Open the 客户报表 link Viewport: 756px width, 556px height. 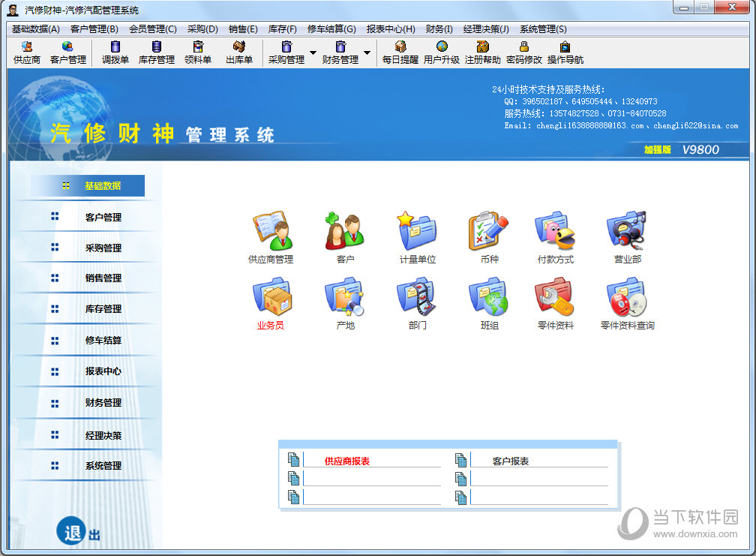click(x=511, y=461)
